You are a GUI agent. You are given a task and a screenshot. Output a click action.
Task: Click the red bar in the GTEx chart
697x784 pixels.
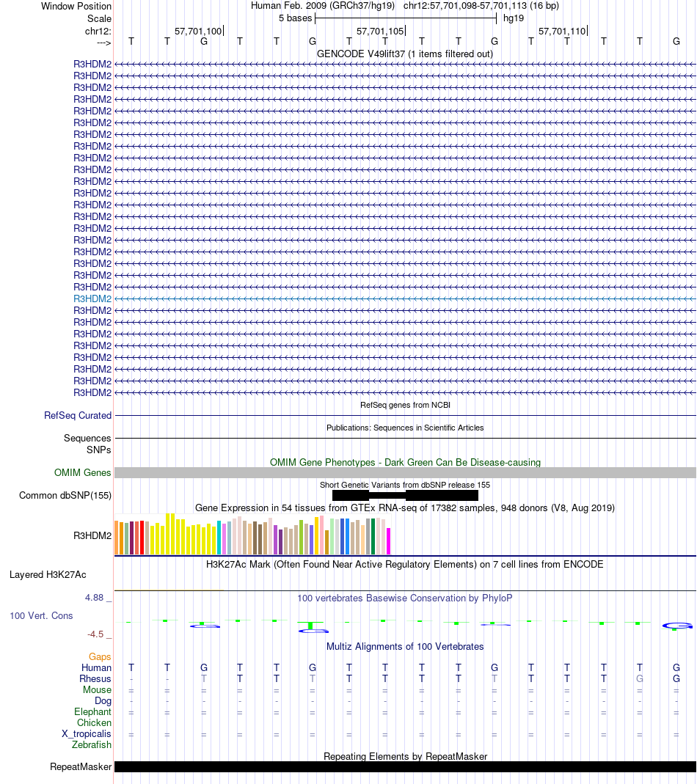click(x=142, y=538)
